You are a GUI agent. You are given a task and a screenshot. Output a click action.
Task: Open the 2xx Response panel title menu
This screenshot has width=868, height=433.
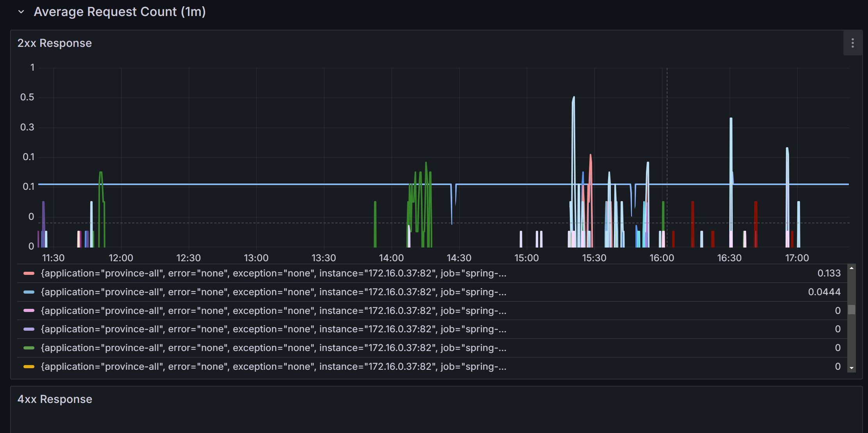pos(55,43)
